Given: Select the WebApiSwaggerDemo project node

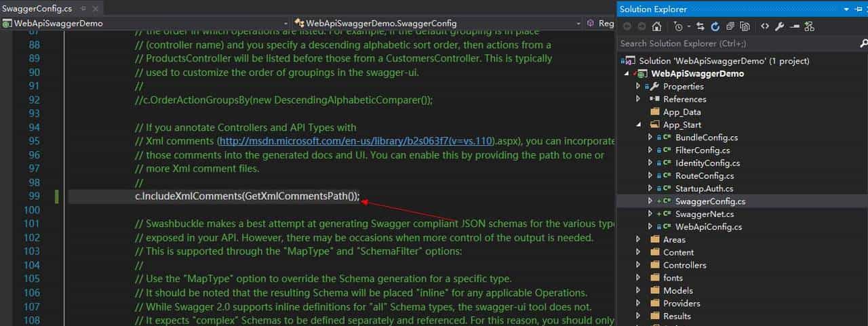Looking at the screenshot, I should tap(698, 73).
